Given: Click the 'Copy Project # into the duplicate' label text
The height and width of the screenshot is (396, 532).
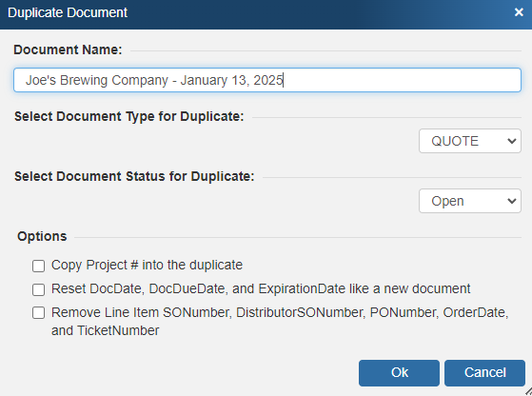Looking at the screenshot, I should (x=147, y=265).
